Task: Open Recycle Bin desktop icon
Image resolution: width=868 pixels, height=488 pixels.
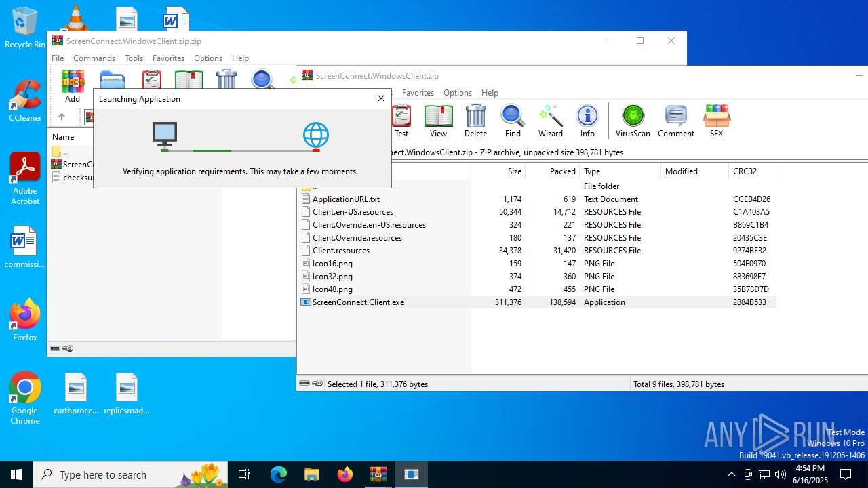Action: [x=25, y=28]
